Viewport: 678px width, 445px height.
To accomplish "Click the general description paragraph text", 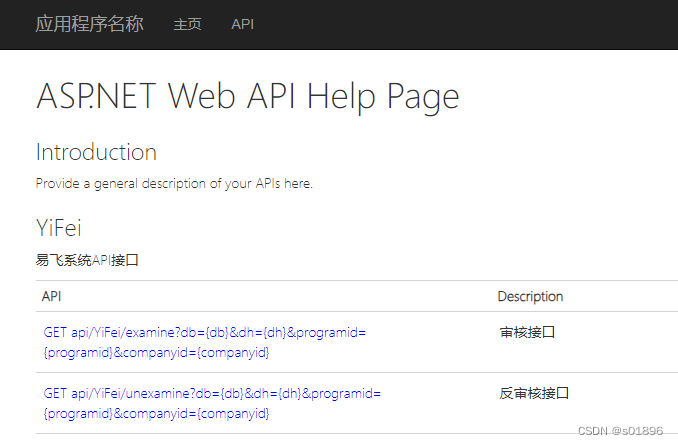I will 174,184.
